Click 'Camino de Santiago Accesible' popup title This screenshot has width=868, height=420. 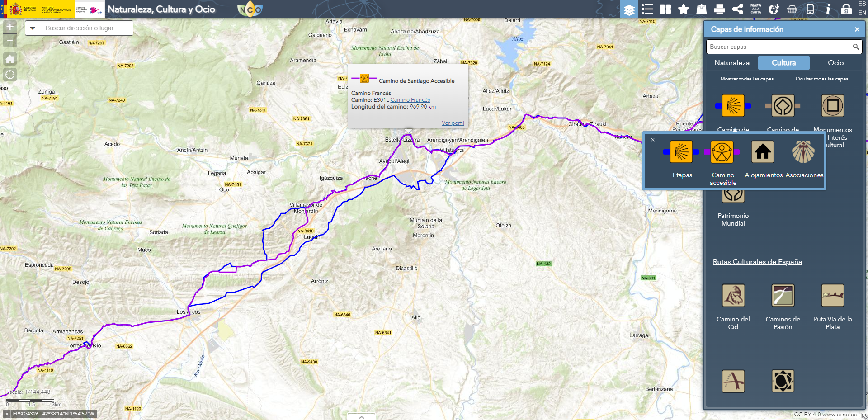pos(417,81)
